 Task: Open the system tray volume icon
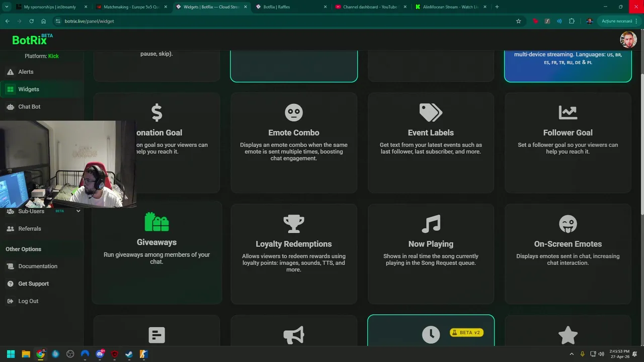(601, 354)
